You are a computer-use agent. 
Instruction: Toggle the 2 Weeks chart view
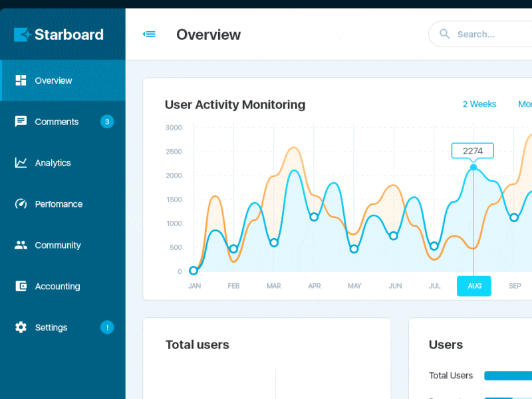click(x=479, y=104)
